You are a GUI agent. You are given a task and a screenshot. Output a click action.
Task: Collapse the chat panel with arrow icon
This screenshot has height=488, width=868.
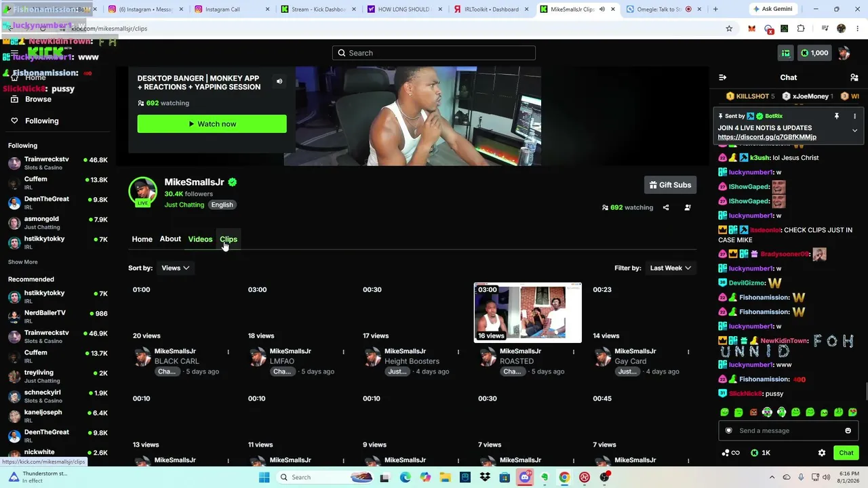pyautogui.click(x=723, y=77)
